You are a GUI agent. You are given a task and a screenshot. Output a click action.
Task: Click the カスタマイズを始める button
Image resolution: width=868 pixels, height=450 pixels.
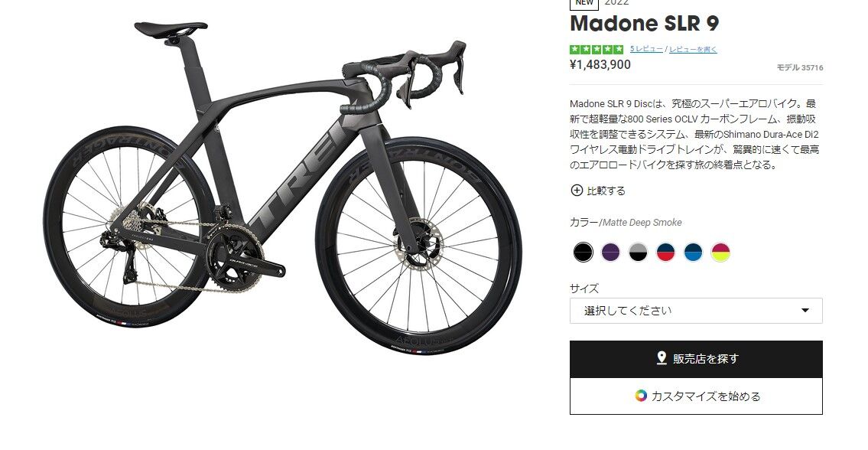click(696, 396)
